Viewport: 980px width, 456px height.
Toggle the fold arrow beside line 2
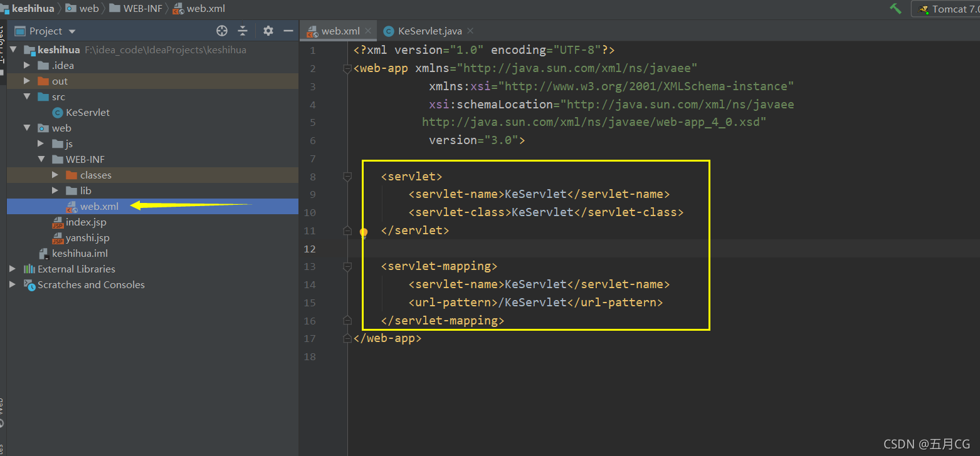347,69
